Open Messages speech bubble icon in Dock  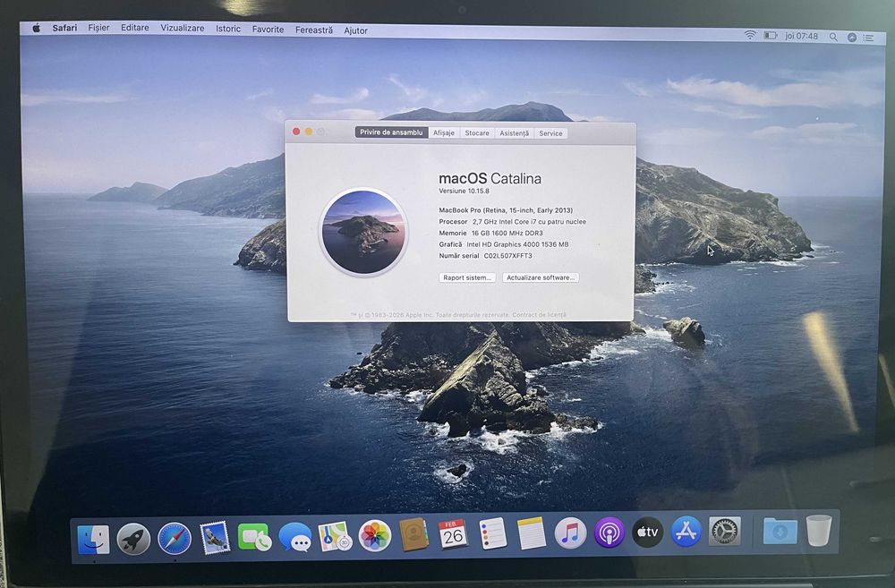295,537
